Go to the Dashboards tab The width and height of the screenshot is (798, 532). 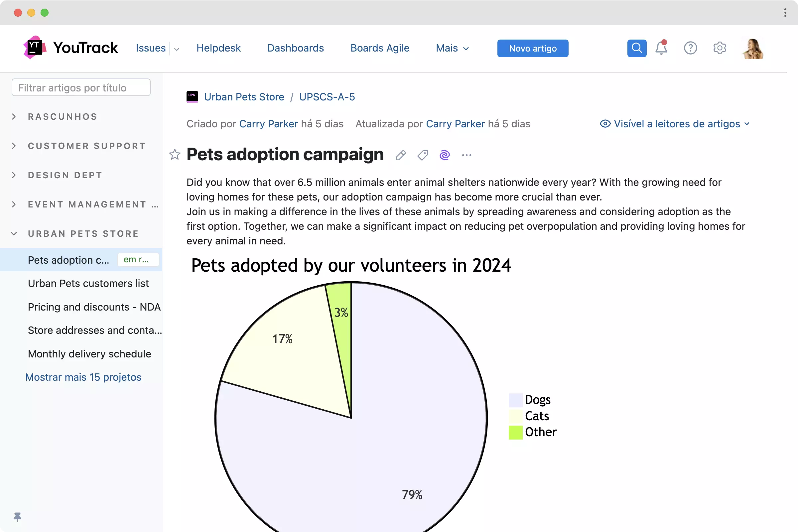[x=295, y=48]
